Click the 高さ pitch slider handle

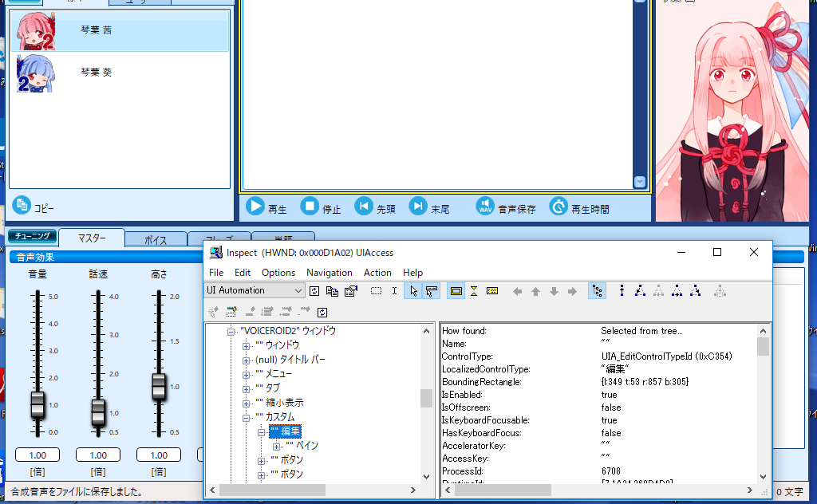point(159,386)
